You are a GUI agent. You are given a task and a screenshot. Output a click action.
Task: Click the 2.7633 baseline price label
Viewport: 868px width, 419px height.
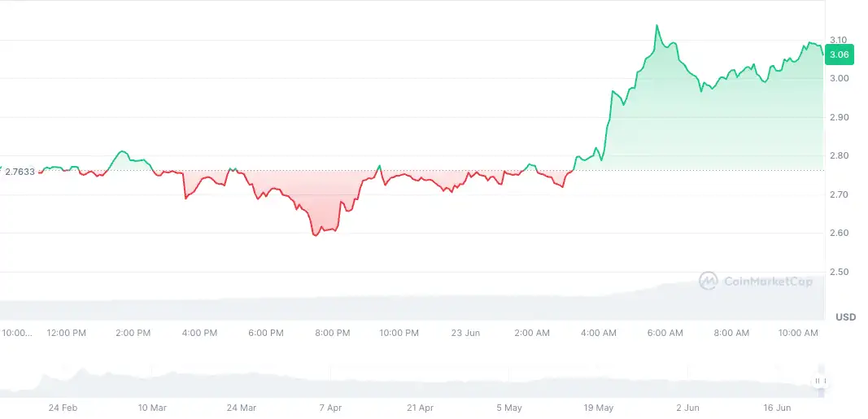pyautogui.click(x=20, y=172)
